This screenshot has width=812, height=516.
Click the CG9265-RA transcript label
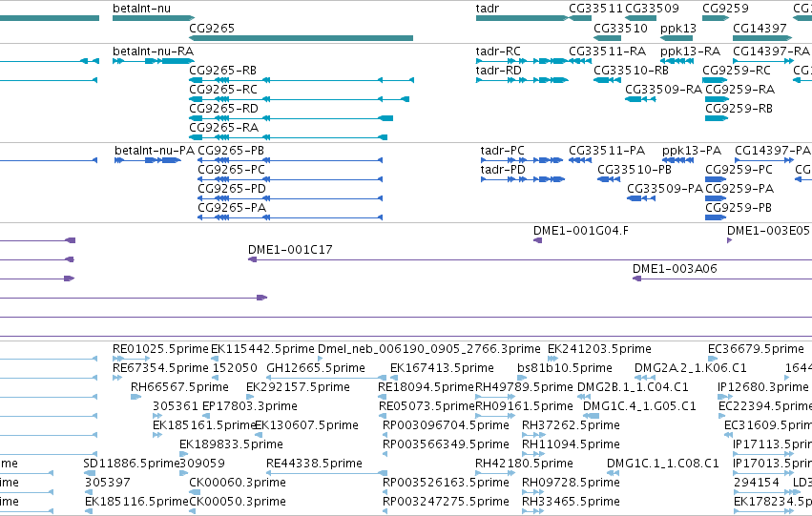[223, 128]
